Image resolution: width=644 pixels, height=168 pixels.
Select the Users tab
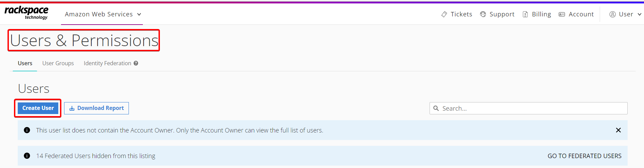[25, 63]
